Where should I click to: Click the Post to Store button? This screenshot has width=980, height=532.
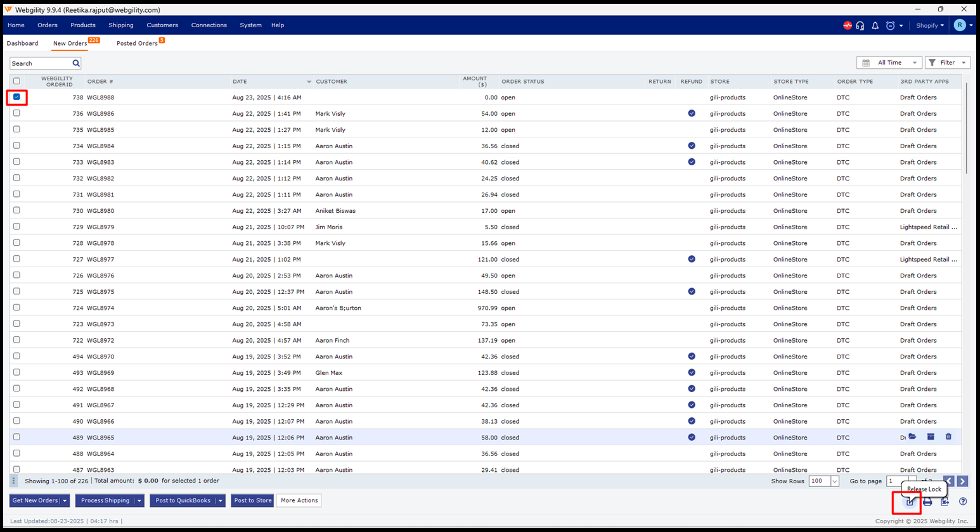tap(252, 500)
